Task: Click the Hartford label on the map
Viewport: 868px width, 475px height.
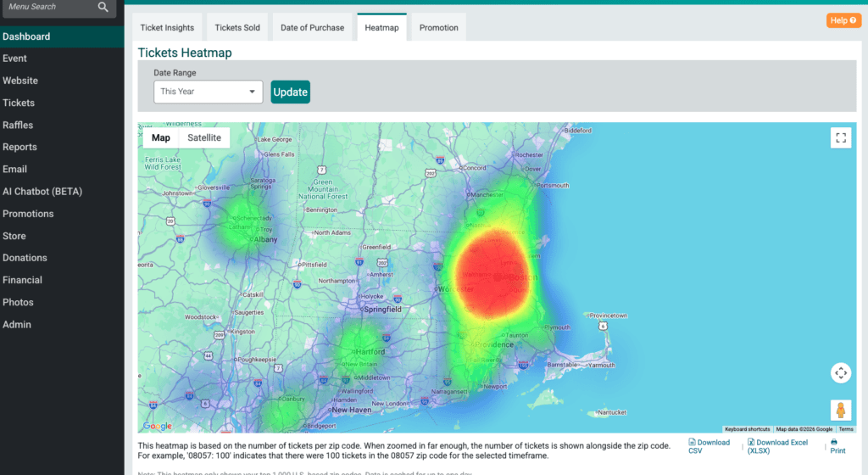Action: (370, 351)
